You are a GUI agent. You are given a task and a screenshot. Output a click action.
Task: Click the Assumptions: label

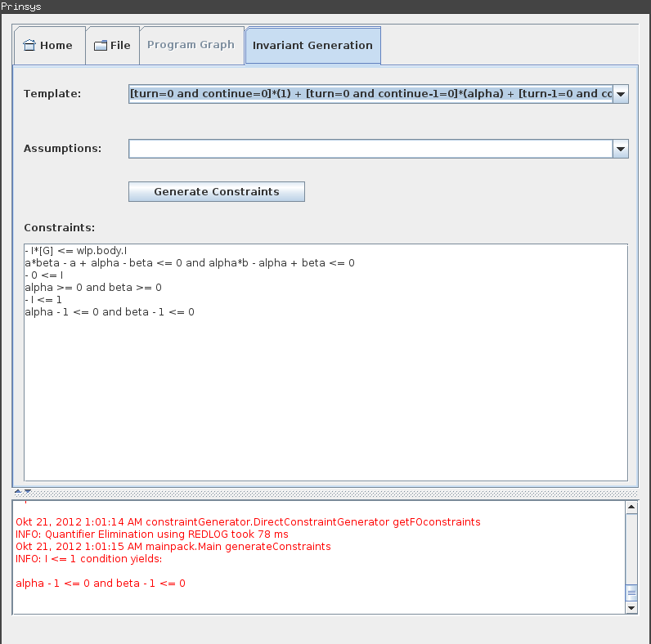(x=63, y=149)
